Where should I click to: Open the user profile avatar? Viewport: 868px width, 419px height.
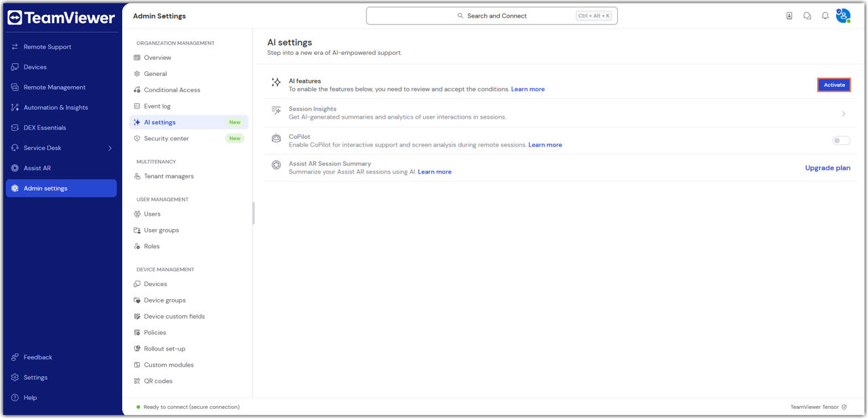(843, 16)
